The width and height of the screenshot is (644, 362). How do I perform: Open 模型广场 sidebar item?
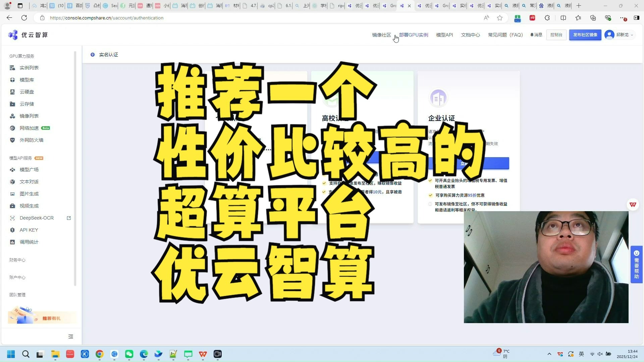click(x=29, y=170)
